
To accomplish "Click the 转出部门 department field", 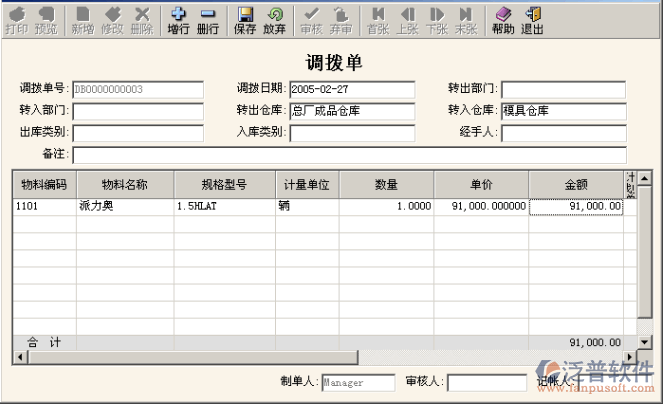I will [563, 90].
